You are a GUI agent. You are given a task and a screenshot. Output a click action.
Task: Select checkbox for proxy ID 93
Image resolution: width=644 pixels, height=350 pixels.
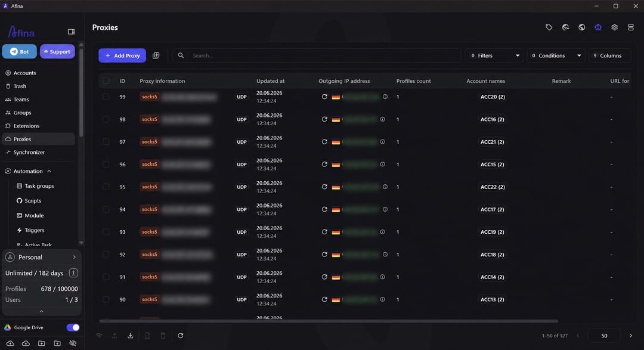[x=106, y=232]
